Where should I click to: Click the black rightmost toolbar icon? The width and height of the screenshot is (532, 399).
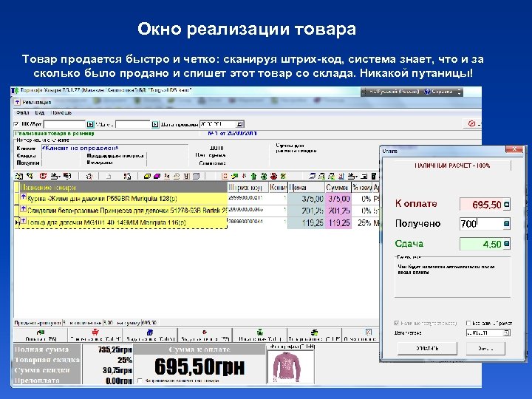(374, 176)
